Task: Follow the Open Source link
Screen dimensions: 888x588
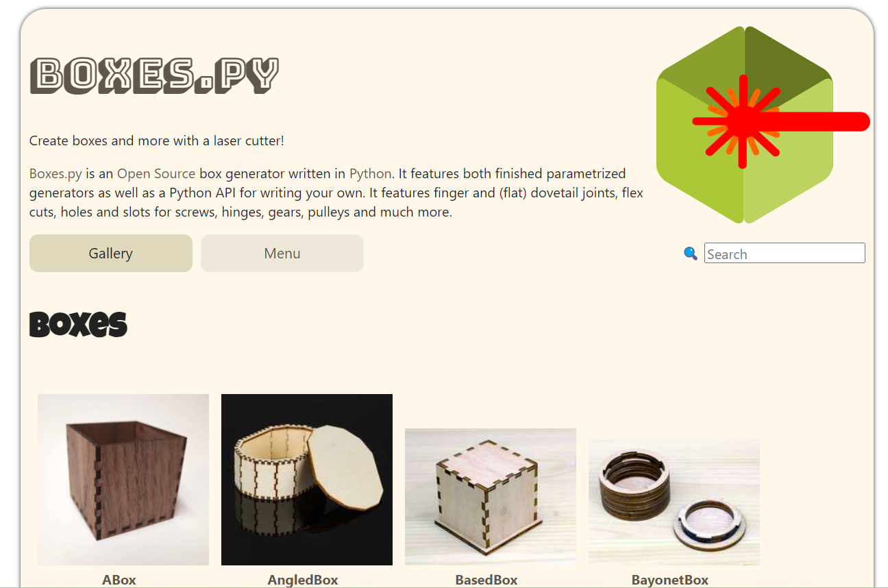Action: click(156, 173)
